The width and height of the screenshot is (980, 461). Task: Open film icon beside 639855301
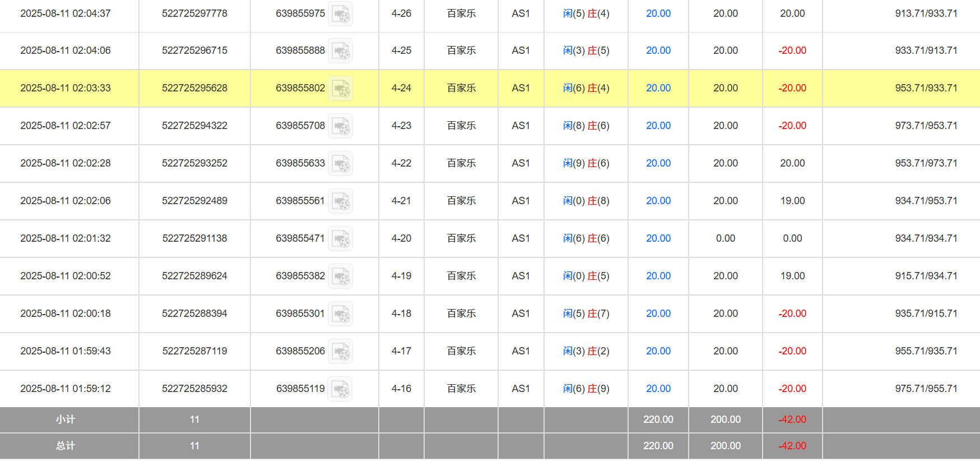click(340, 314)
